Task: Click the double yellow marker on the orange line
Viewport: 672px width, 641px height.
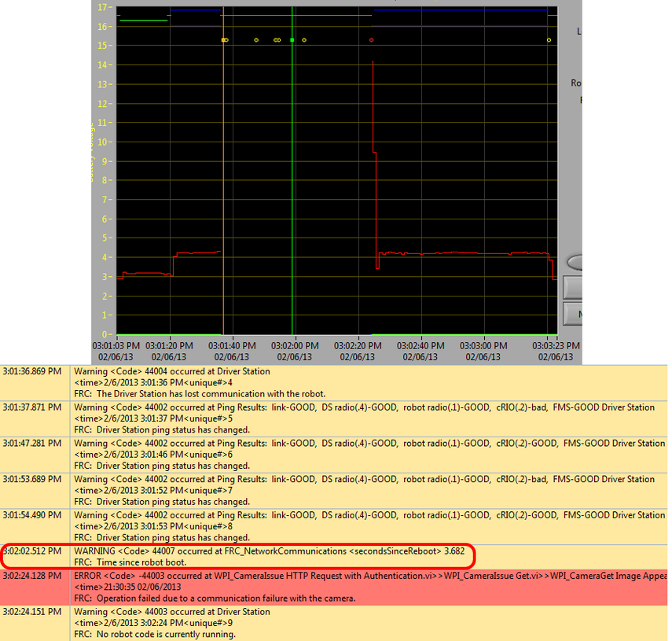Action: (x=223, y=39)
